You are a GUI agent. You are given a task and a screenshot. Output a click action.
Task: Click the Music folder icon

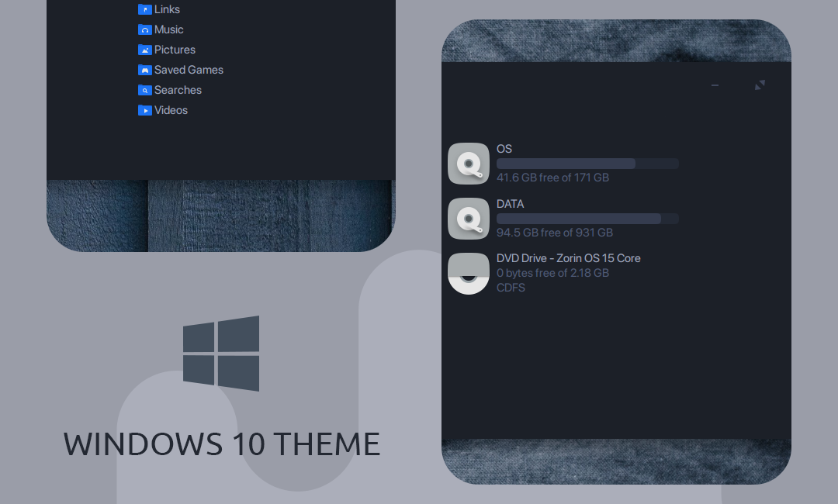point(145,29)
